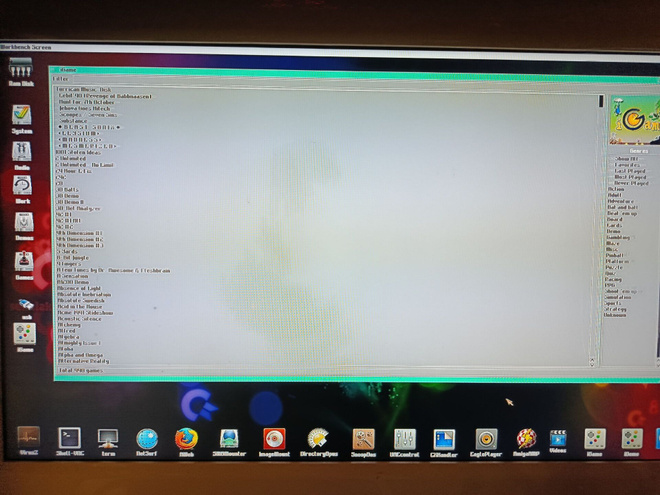
Task: Select the Platform genre
Action: 617,261
